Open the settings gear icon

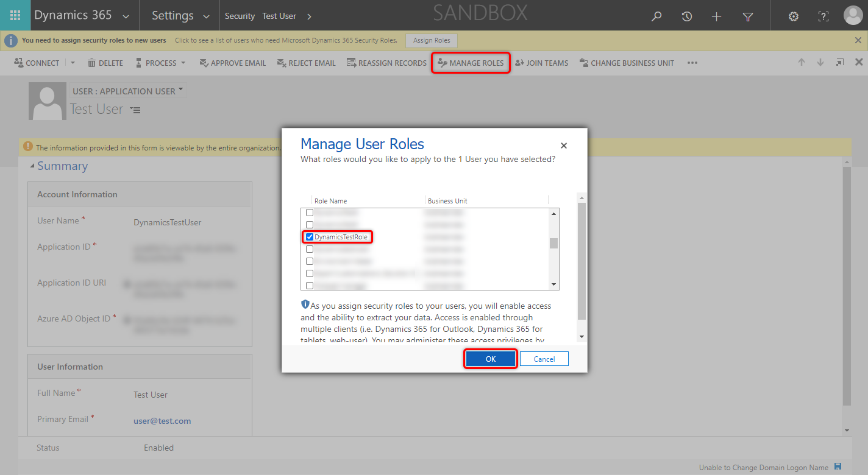pyautogui.click(x=794, y=16)
